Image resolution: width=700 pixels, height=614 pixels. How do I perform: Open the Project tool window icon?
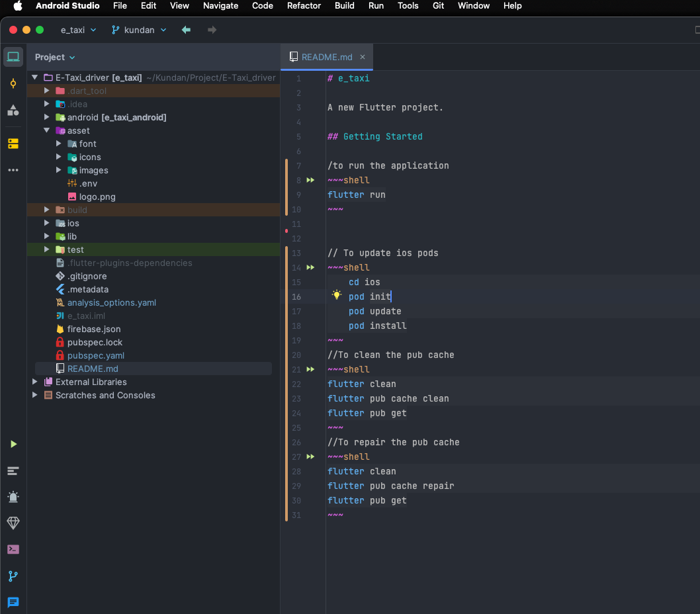(13, 57)
